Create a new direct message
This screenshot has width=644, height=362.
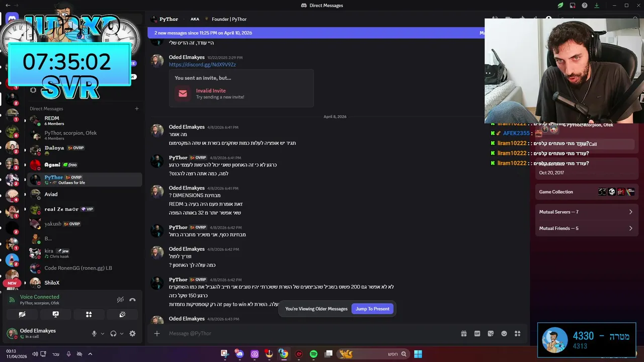[x=136, y=109]
